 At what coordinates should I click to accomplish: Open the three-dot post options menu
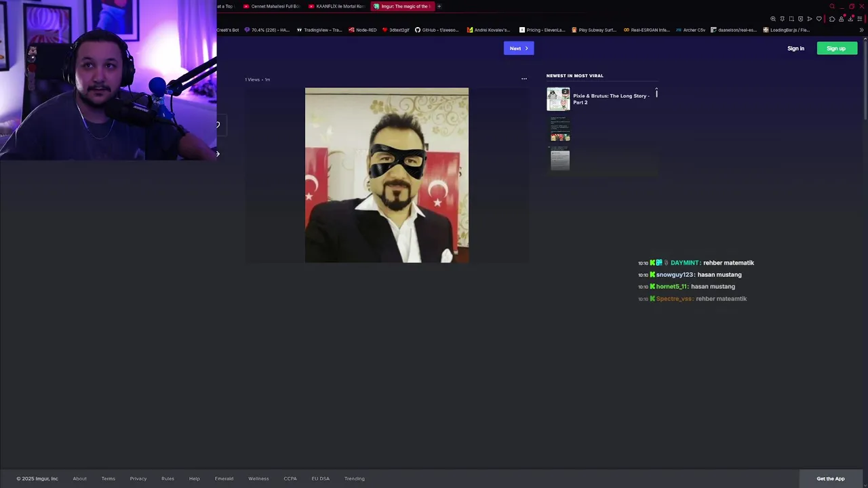click(x=524, y=79)
